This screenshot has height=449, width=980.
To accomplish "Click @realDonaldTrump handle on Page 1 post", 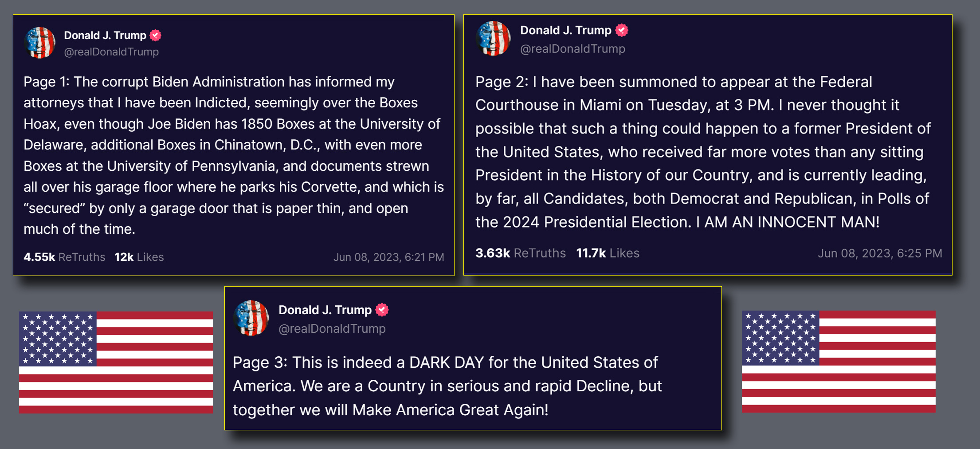I will pos(111,52).
